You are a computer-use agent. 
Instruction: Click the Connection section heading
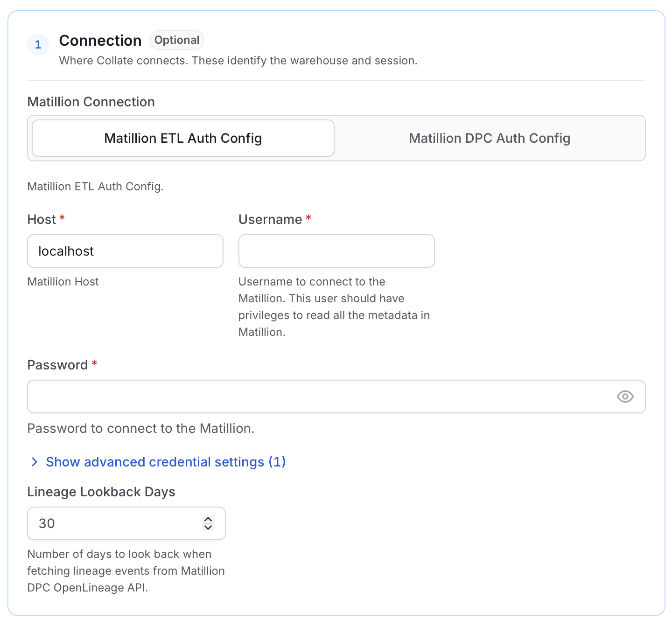click(x=100, y=41)
